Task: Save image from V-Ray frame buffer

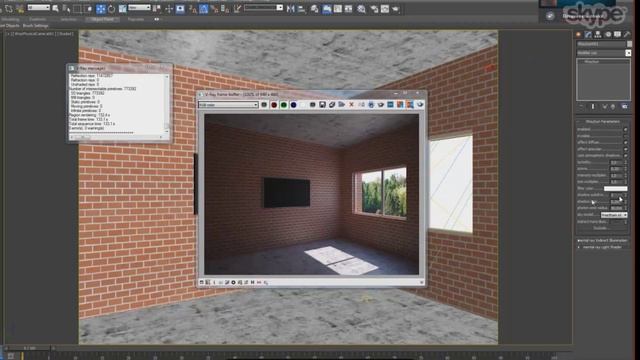Action: [x=322, y=105]
